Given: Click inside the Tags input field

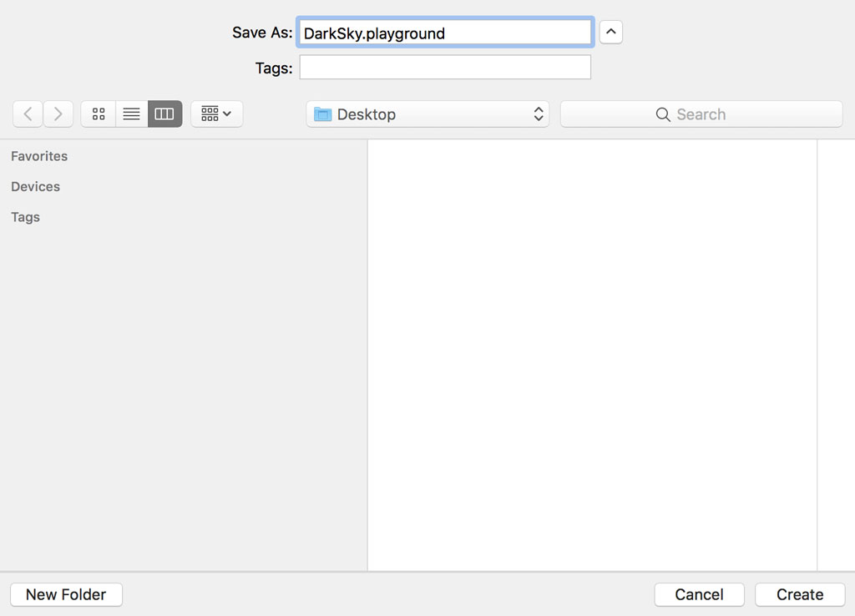Looking at the screenshot, I should pyautogui.click(x=444, y=68).
